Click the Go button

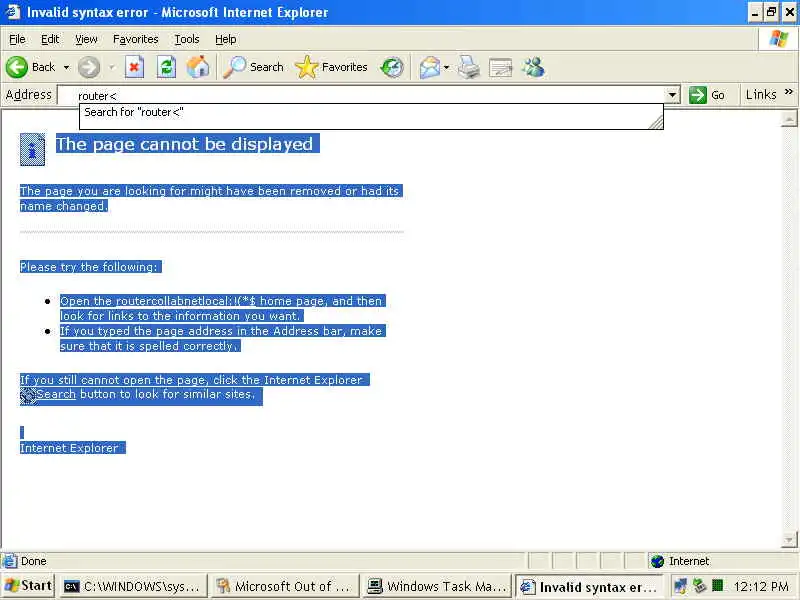(707, 95)
